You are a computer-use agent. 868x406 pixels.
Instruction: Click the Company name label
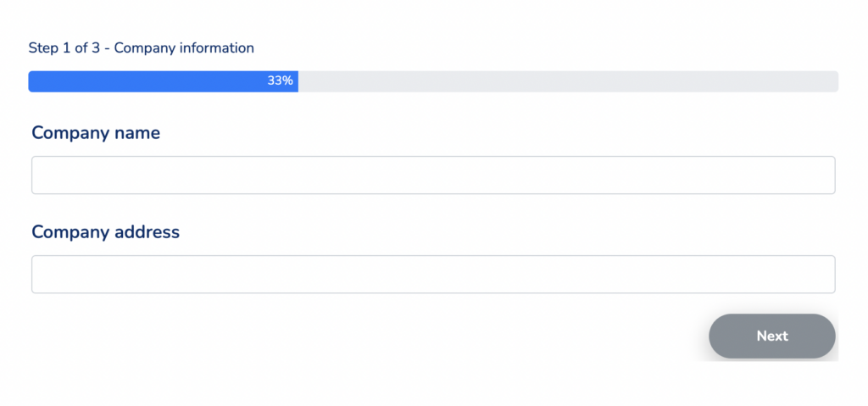96,133
